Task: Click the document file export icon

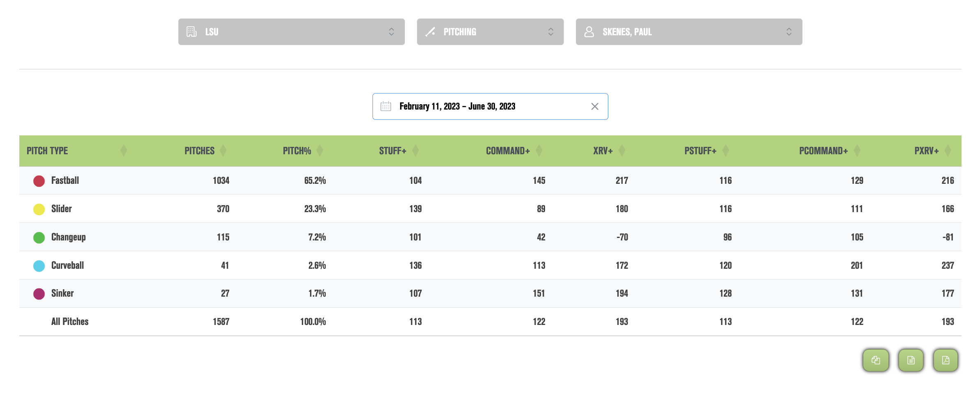Action: [911, 360]
